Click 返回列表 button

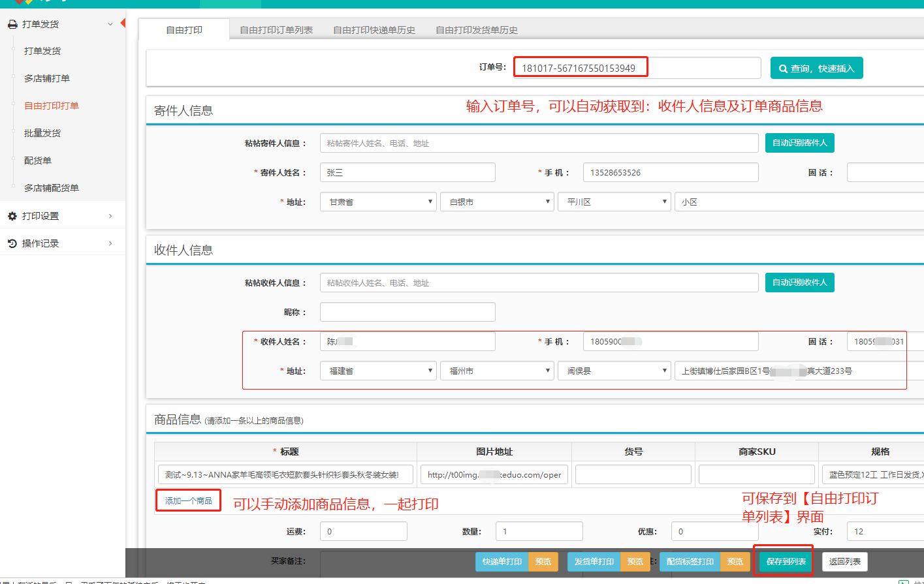point(845,562)
